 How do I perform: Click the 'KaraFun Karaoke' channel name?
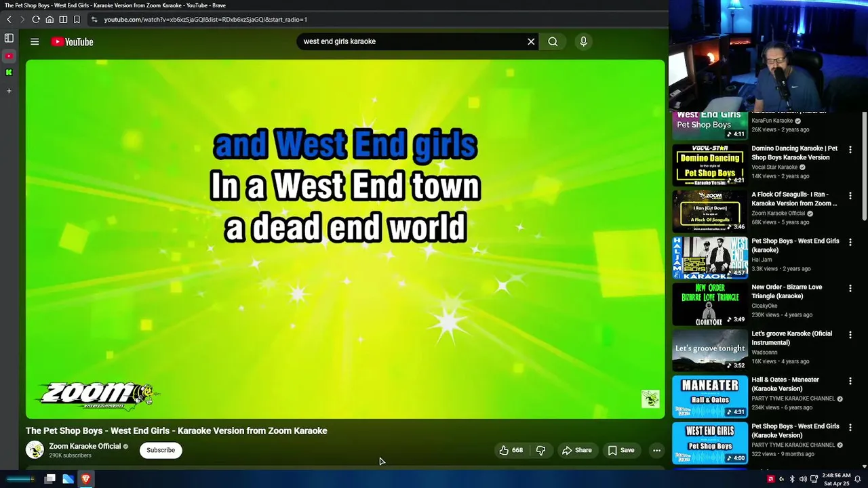point(772,121)
